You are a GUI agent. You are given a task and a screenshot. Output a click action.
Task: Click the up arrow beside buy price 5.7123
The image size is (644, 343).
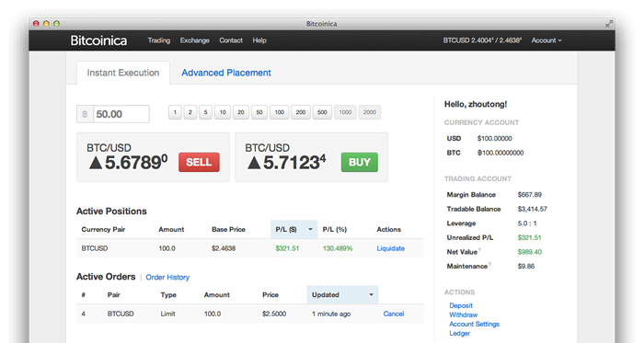(x=254, y=163)
